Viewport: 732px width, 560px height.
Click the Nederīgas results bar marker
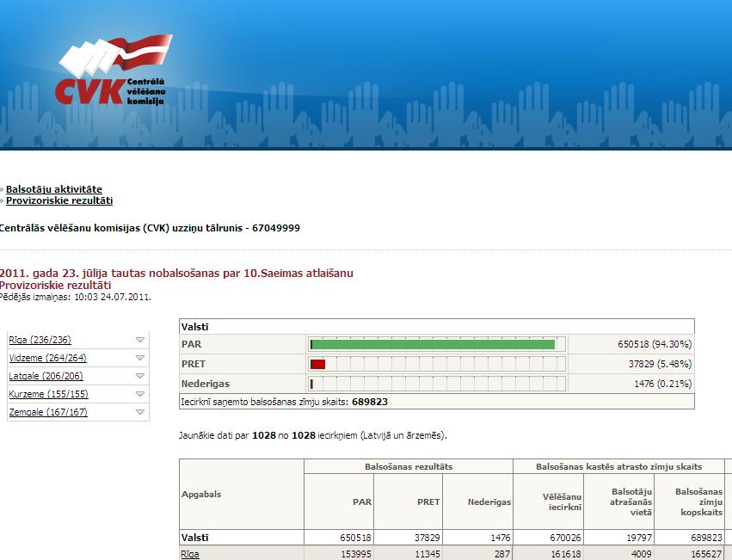[x=311, y=384]
